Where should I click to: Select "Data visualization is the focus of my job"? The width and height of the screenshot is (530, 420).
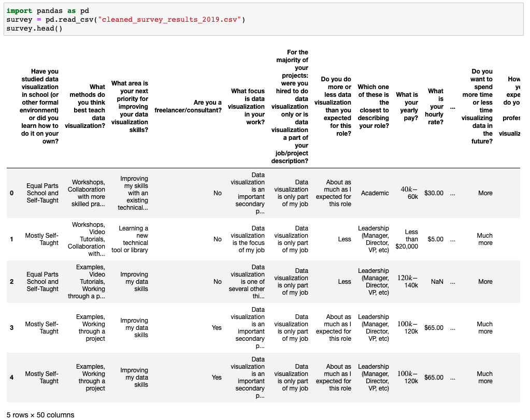249,239
